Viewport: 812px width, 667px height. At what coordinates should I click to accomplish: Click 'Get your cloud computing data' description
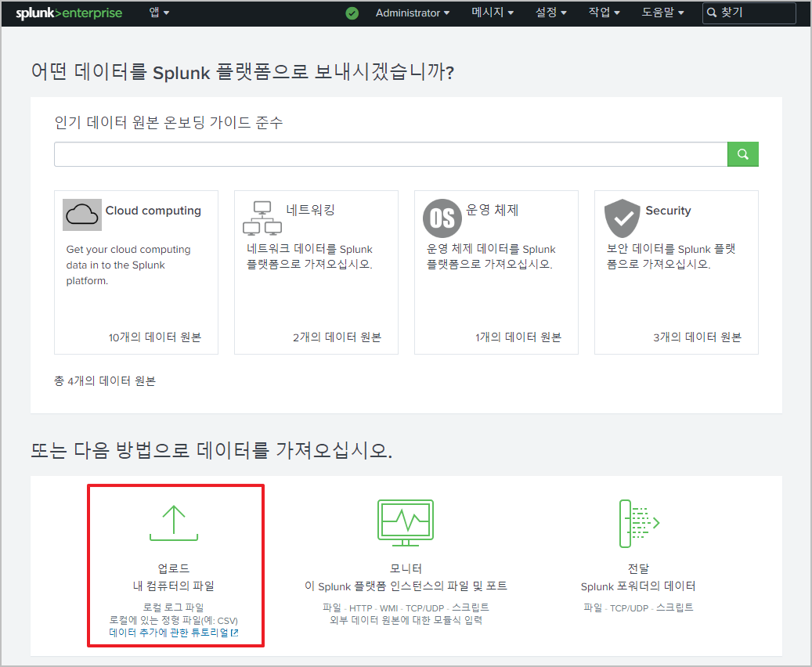click(x=128, y=265)
